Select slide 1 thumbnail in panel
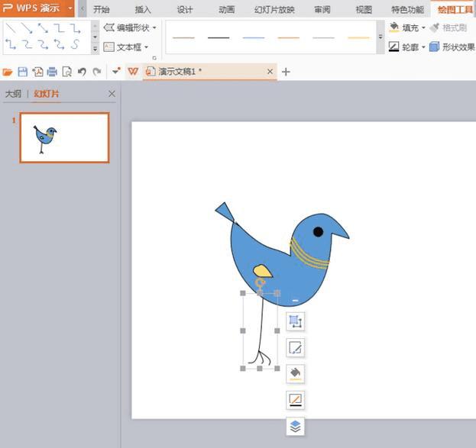The height and width of the screenshot is (448, 476). click(x=64, y=138)
